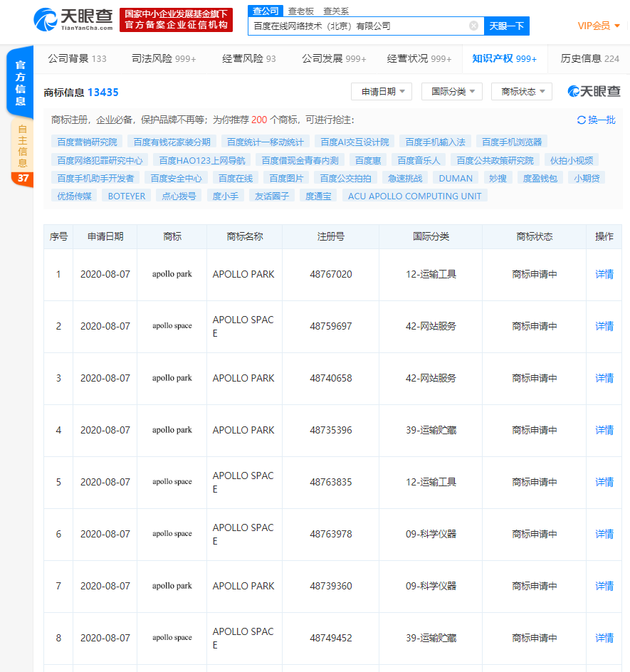Select the 查老板 search mode tab
This screenshot has height=672, width=630.
[301, 11]
